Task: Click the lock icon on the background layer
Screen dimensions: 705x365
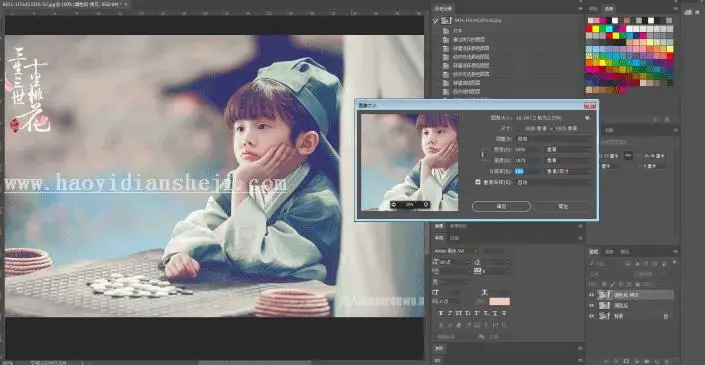Action: 665,316
